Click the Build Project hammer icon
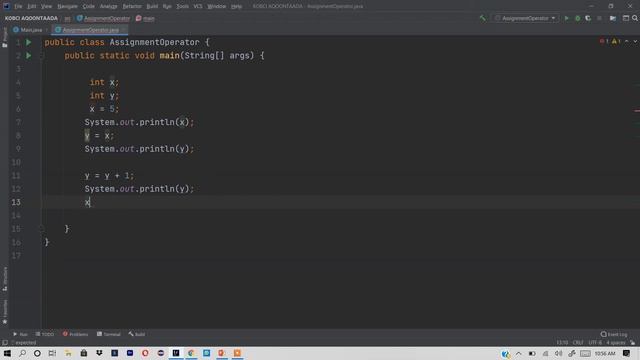640x360 pixels. tap(483, 18)
